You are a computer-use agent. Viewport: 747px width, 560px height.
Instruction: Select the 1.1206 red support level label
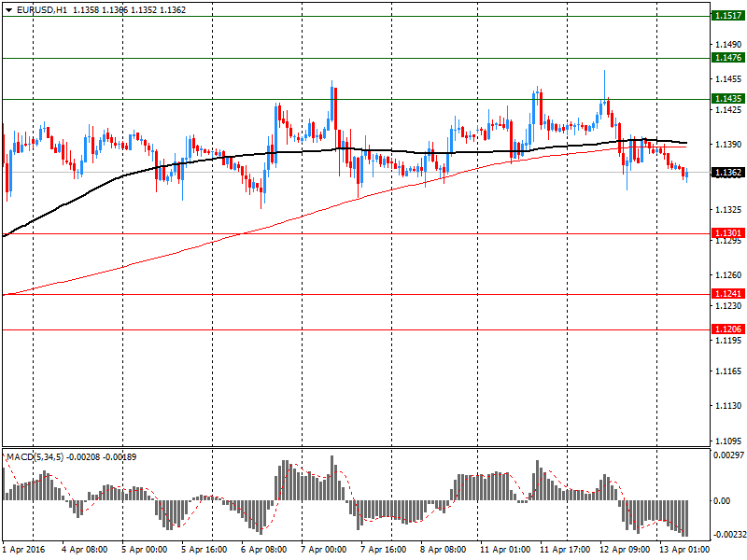click(728, 329)
